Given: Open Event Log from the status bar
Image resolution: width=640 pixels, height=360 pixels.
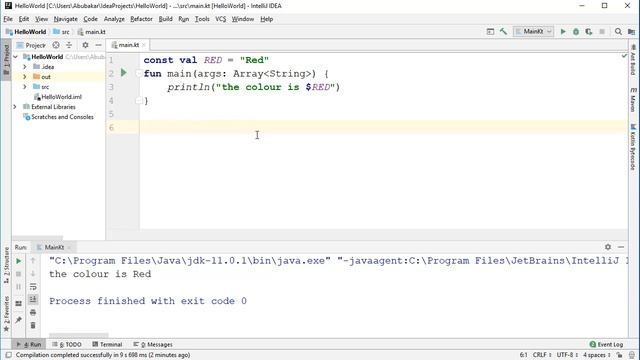Looking at the screenshot, I should (606, 344).
